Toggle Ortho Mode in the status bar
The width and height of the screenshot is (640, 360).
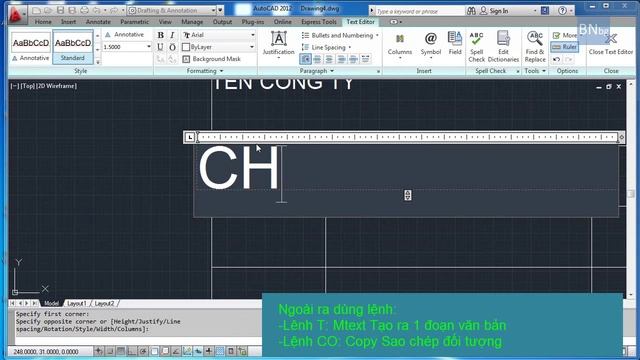132,351
